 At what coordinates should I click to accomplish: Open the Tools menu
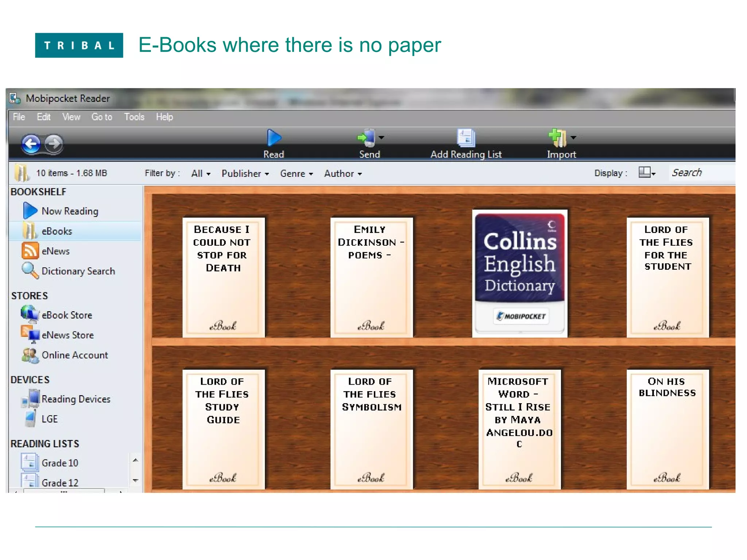pyautogui.click(x=134, y=117)
